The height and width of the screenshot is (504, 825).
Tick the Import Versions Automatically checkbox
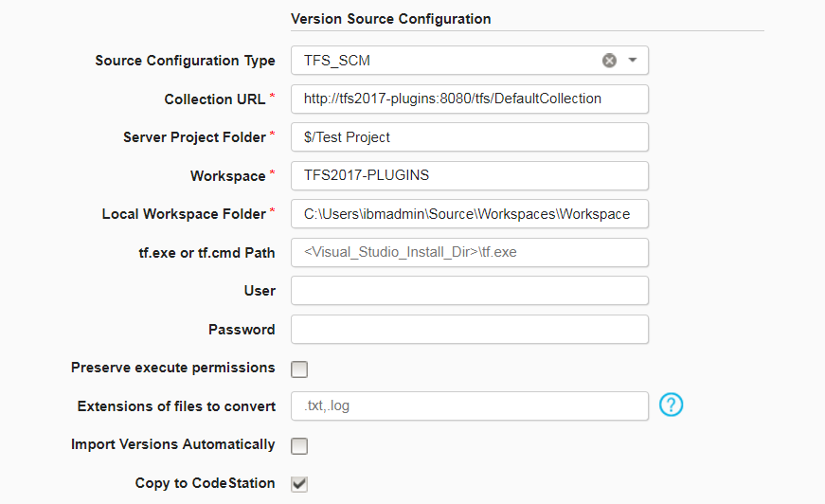click(x=299, y=446)
